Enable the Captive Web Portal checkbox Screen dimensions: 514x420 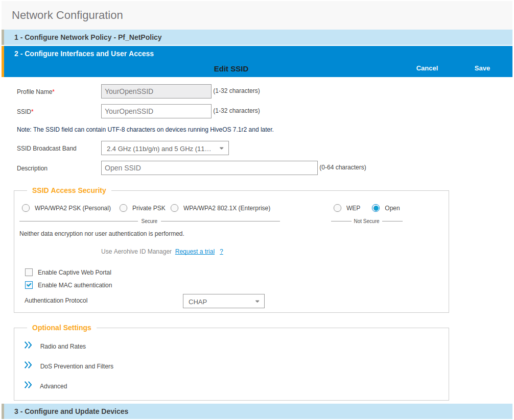(x=29, y=273)
